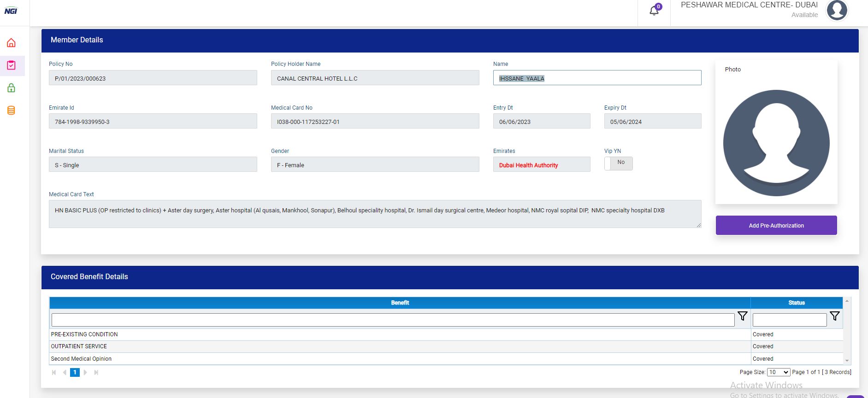Click the Policy Holder Name field
868x398 pixels.
[x=375, y=78]
